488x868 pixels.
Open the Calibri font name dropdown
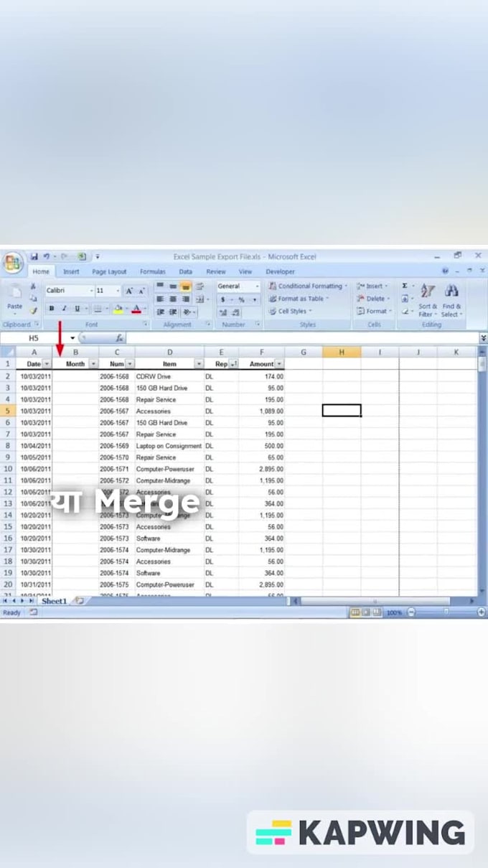91,291
